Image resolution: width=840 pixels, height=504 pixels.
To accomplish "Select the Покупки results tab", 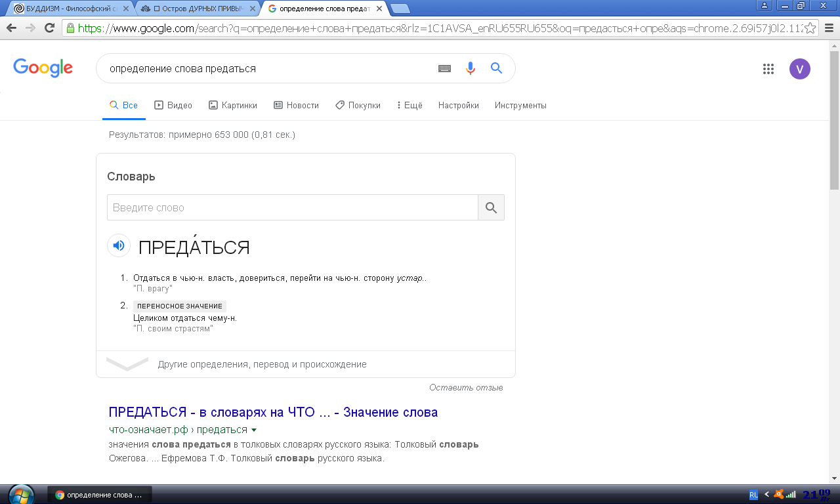I will click(358, 105).
